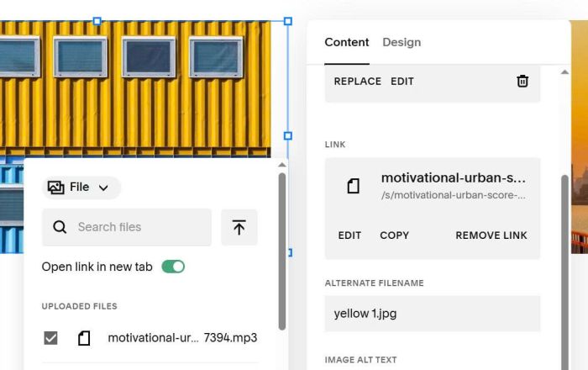Click the upload file arrow icon

pyautogui.click(x=239, y=227)
